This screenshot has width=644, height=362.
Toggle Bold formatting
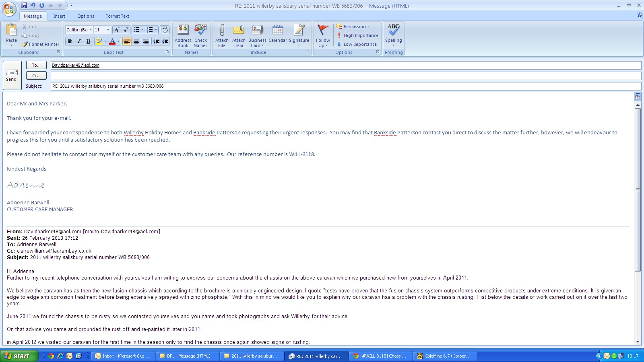70,41
